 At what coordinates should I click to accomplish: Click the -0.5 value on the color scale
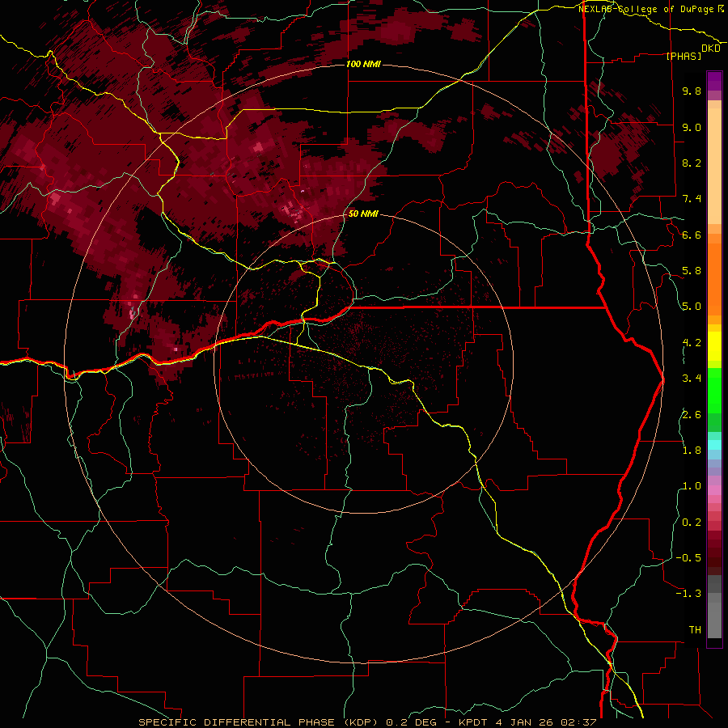(x=688, y=557)
